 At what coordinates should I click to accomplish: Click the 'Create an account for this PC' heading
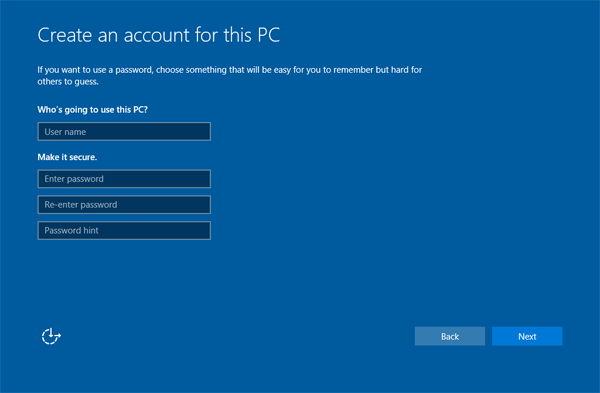click(158, 35)
